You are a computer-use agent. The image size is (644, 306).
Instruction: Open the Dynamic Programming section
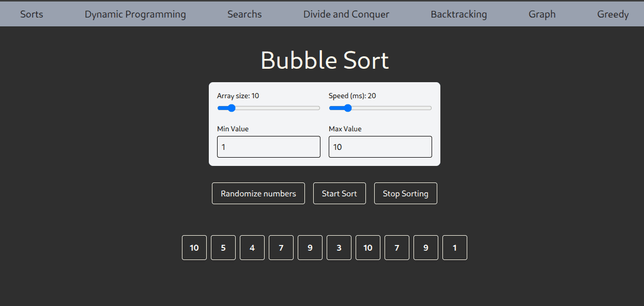pos(135,14)
